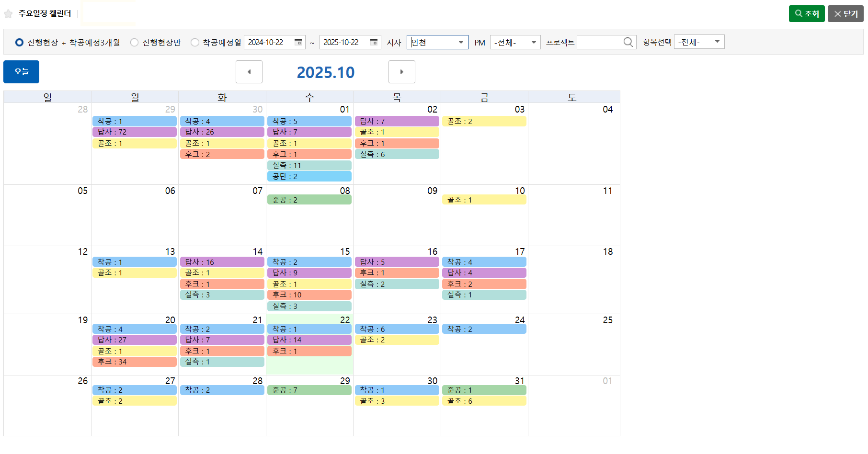The height and width of the screenshot is (454, 868).
Task: Expand the 지사 dropdown showing 인천
Action: pos(437,42)
